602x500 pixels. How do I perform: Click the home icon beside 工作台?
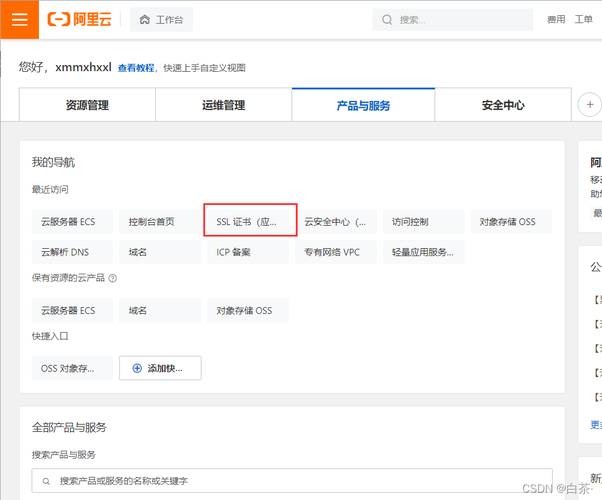145,20
